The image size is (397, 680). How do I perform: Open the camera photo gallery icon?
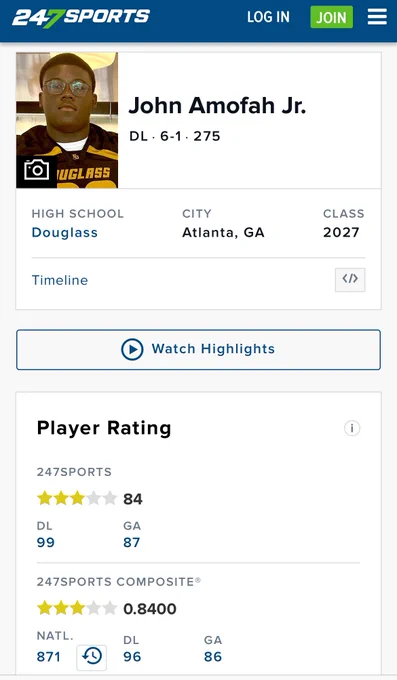click(x=36, y=170)
